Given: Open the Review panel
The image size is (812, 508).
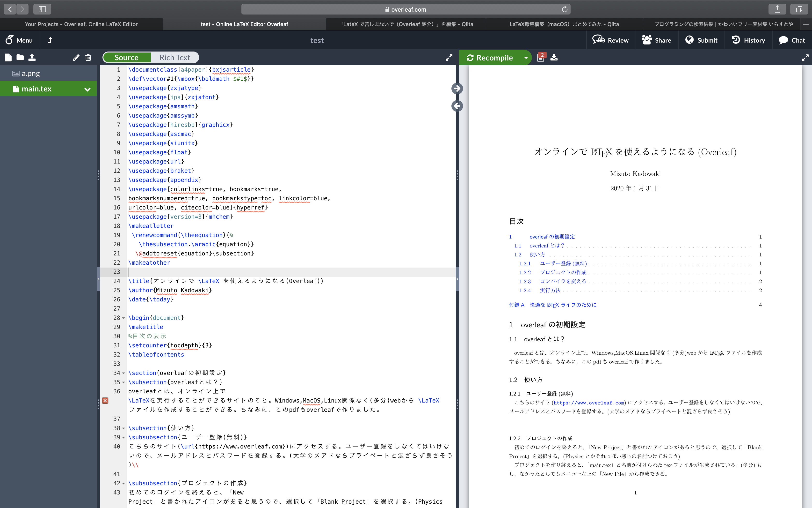Looking at the screenshot, I should point(610,40).
